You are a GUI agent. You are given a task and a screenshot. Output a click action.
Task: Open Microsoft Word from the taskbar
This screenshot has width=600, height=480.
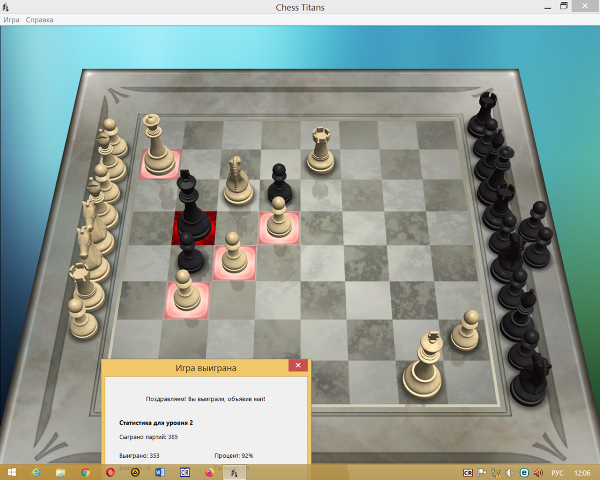tap(159, 472)
